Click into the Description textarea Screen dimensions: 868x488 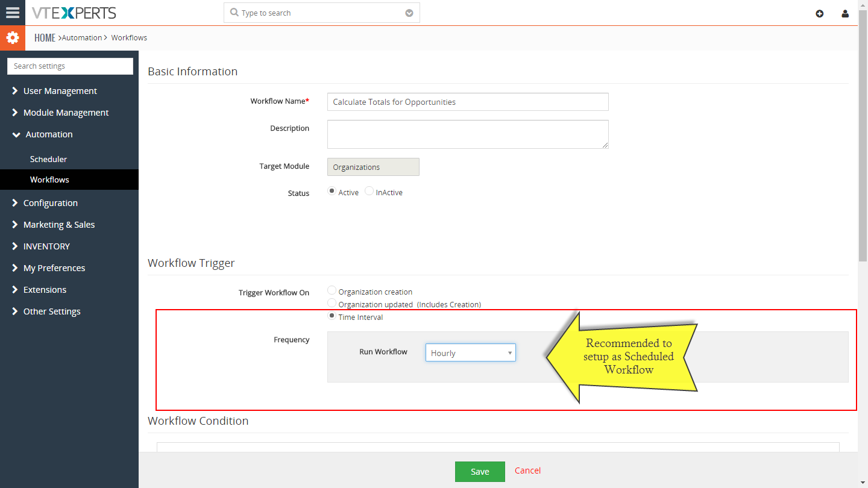tap(468, 134)
